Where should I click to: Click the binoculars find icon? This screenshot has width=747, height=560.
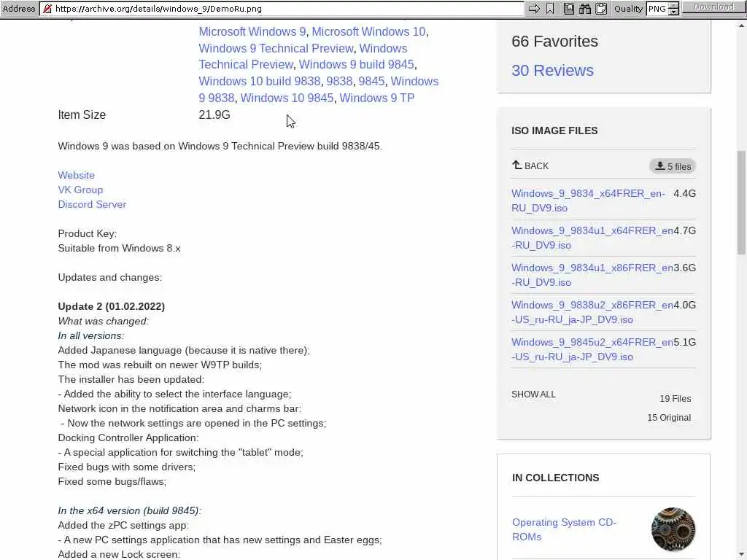pyautogui.click(x=585, y=9)
